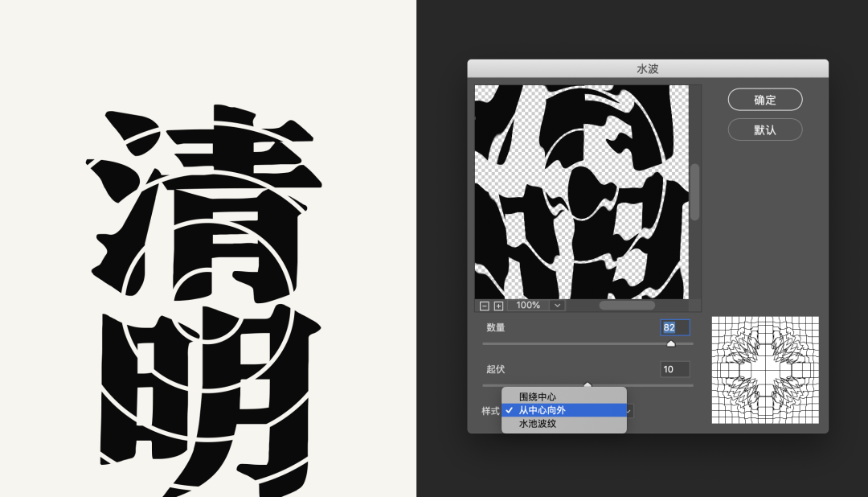Click the zoom in plus icon
The image size is (868, 497).
(498, 306)
